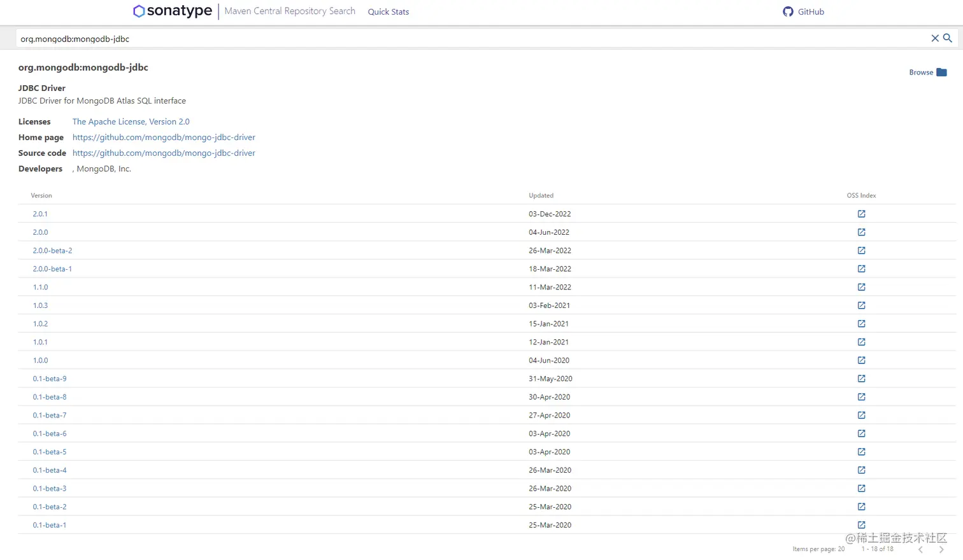Image resolution: width=963 pixels, height=560 pixels.
Task: Open version 0.1-beta-4 details
Action: coord(50,470)
